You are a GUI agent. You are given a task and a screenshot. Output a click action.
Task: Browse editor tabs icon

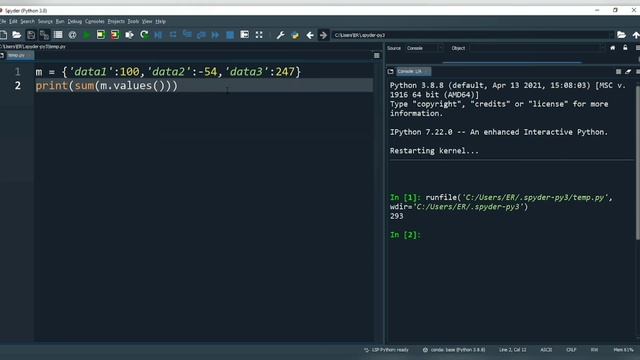coord(2,55)
